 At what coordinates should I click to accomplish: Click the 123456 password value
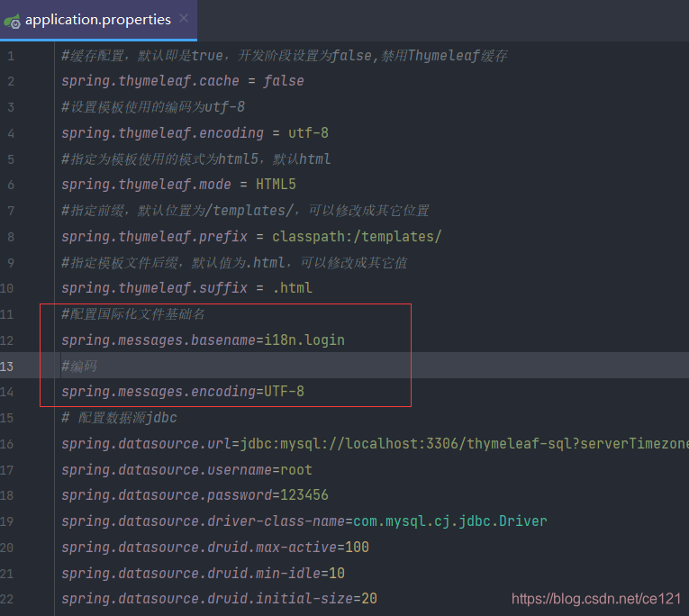pyautogui.click(x=304, y=495)
